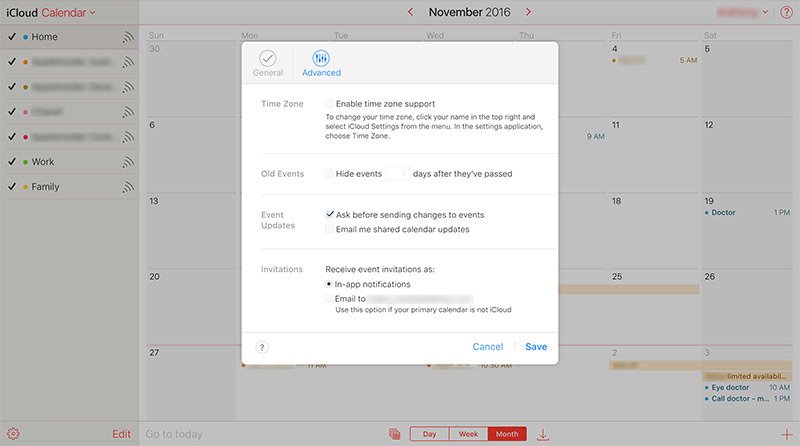
Task: Toggle the Work calendar checkmark
Action: (x=12, y=161)
